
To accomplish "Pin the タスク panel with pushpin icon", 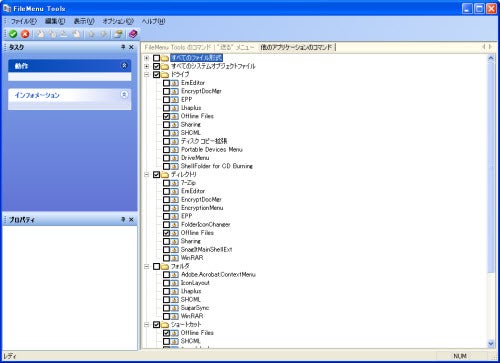I will coord(123,47).
